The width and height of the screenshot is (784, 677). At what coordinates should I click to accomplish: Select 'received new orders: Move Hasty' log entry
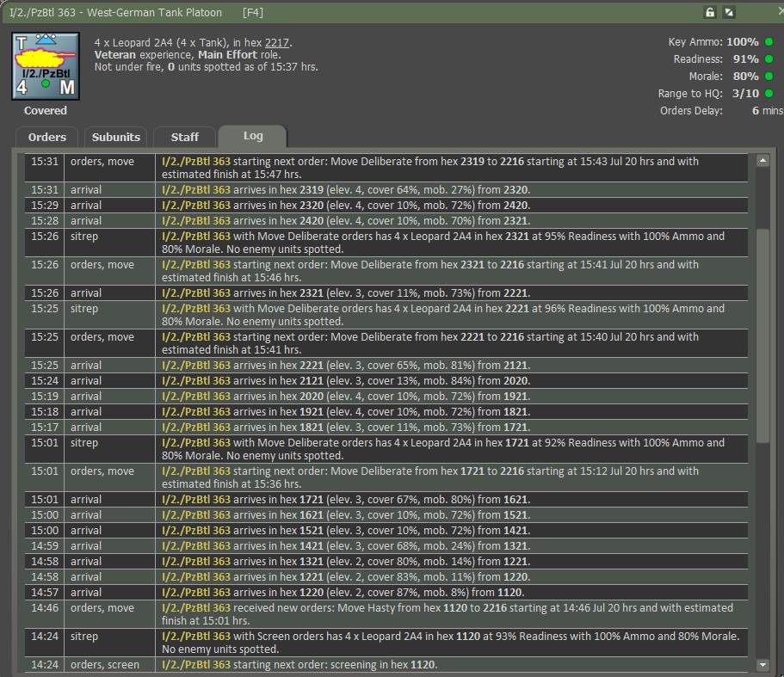(x=386, y=615)
